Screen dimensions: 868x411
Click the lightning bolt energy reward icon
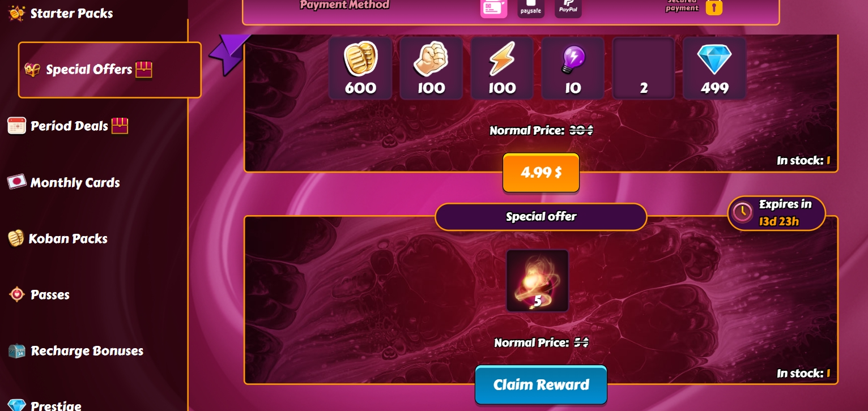pos(502,68)
